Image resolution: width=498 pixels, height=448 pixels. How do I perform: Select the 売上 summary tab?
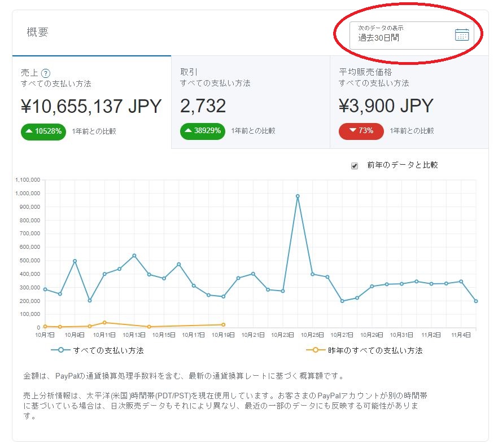coord(92,102)
